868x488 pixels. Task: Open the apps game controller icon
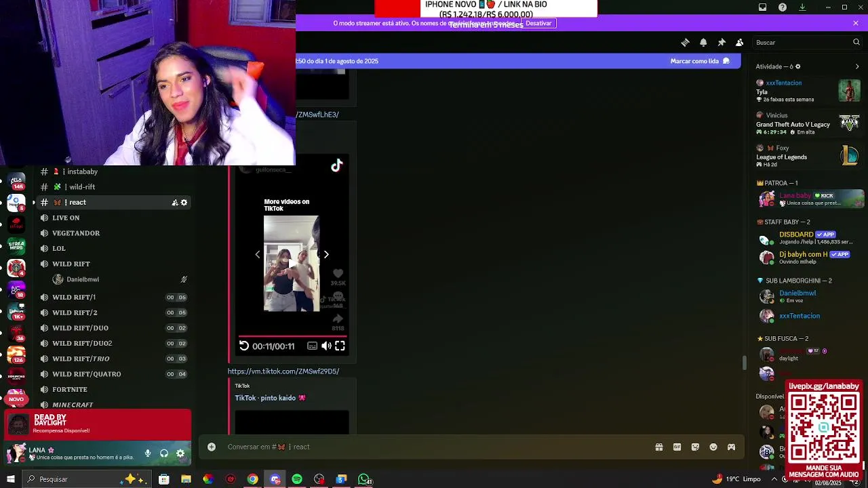coord(731,447)
